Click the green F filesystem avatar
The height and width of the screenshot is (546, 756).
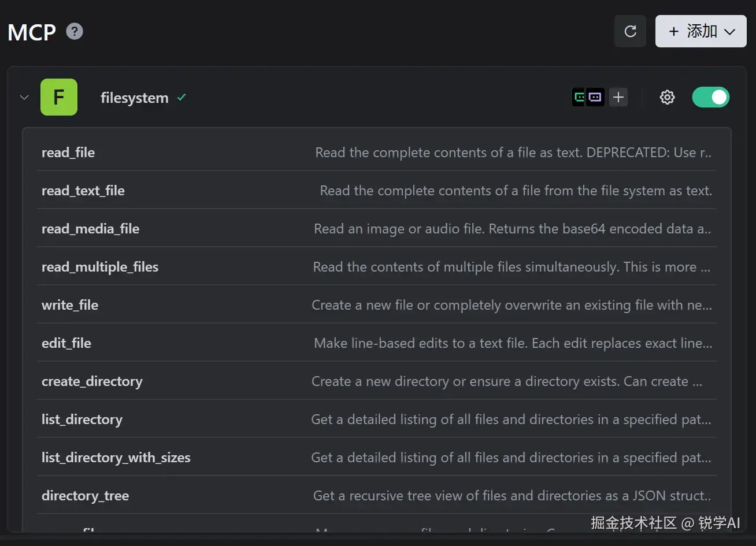click(x=59, y=97)
